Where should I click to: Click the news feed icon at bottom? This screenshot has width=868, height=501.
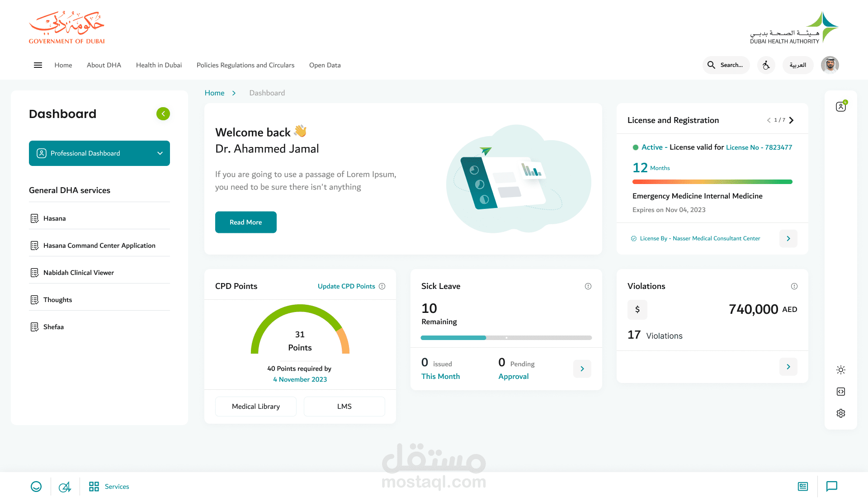click(803, 486)
